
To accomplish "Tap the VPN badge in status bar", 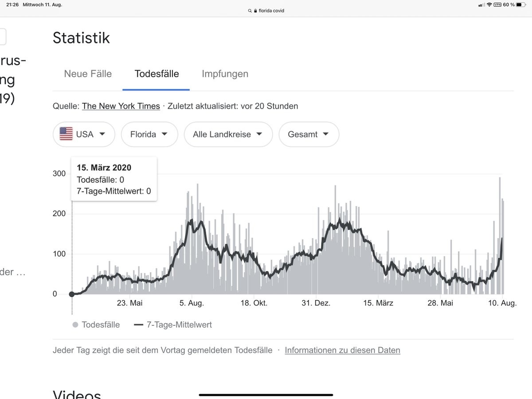I will tap(497, 4).
